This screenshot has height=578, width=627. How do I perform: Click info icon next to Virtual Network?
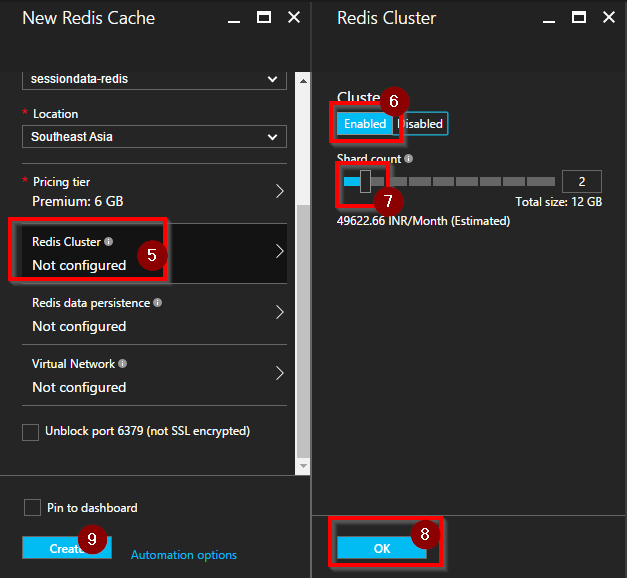coord(123,364)
